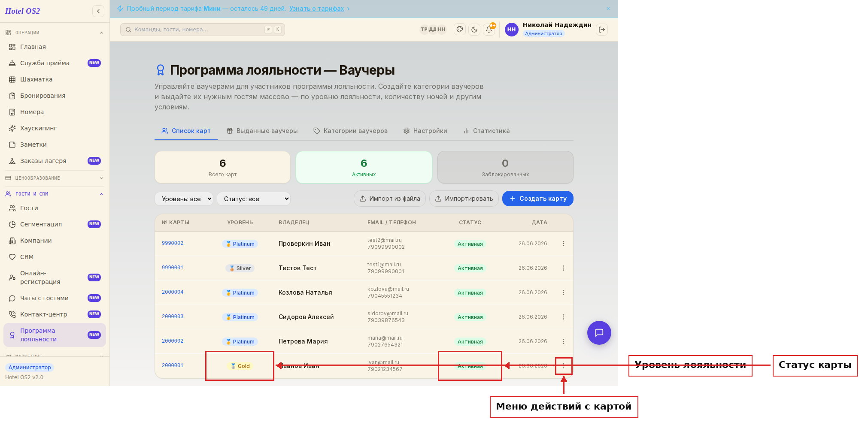
Task: Open card number 2000003 link
Action: [173, 316]
